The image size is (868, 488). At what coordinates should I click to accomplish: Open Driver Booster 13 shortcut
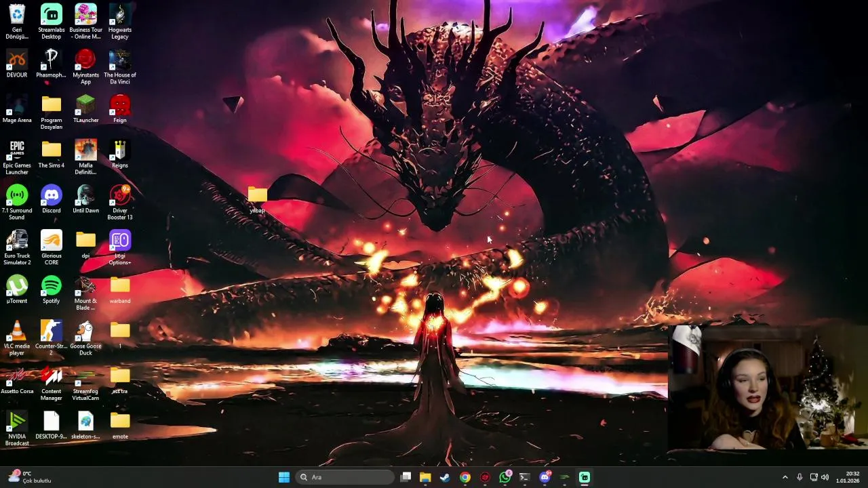(x=120, y=203)
